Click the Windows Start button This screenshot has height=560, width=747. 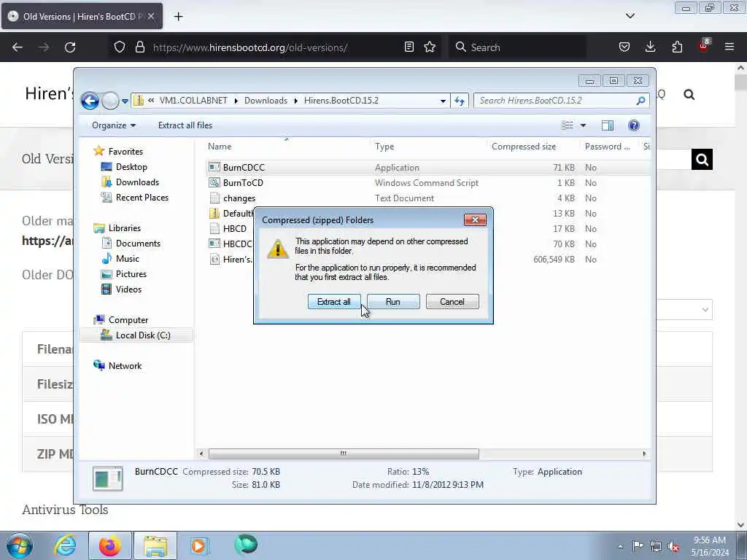point(20,545)
